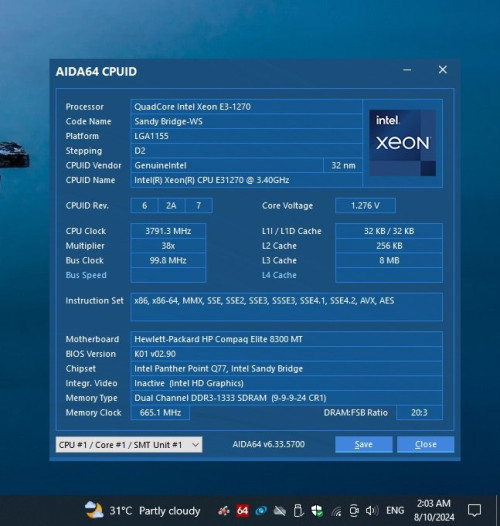Click the Memory Clock value 665.1 MHz
The height and width of the screenshot is (526, 500).
(160, 413)
